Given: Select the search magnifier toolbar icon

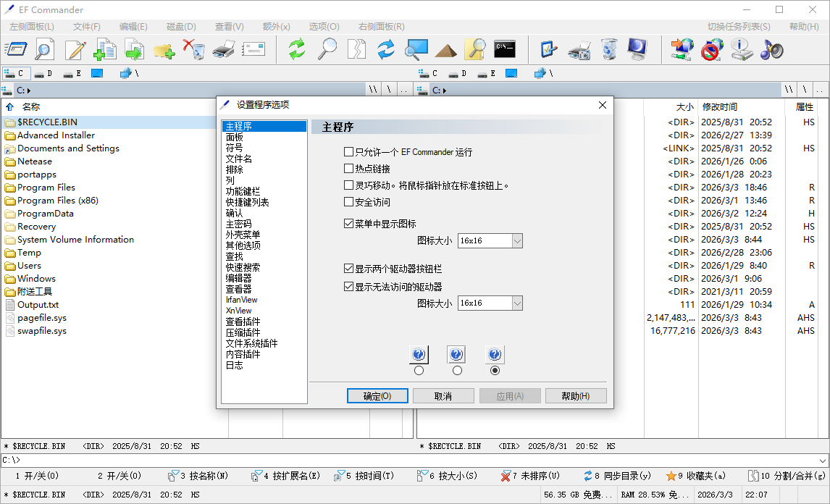Looking at the screenshot, I should click(x=327, y=49).
